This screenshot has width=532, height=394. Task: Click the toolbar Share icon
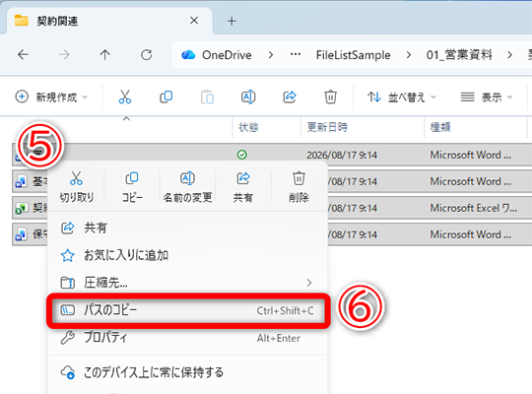pos(290,98)
